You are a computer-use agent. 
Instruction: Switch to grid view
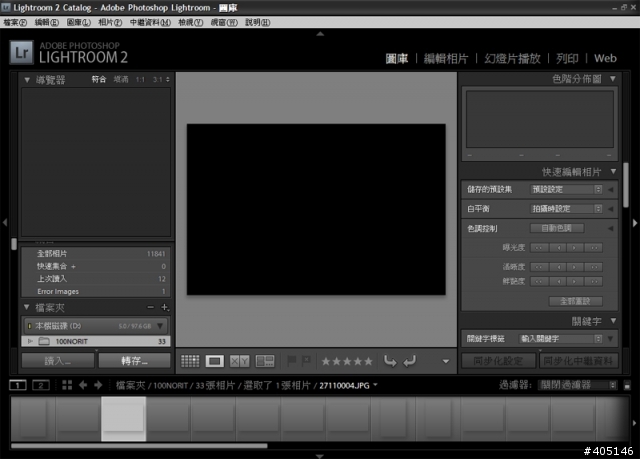(190, 361)
